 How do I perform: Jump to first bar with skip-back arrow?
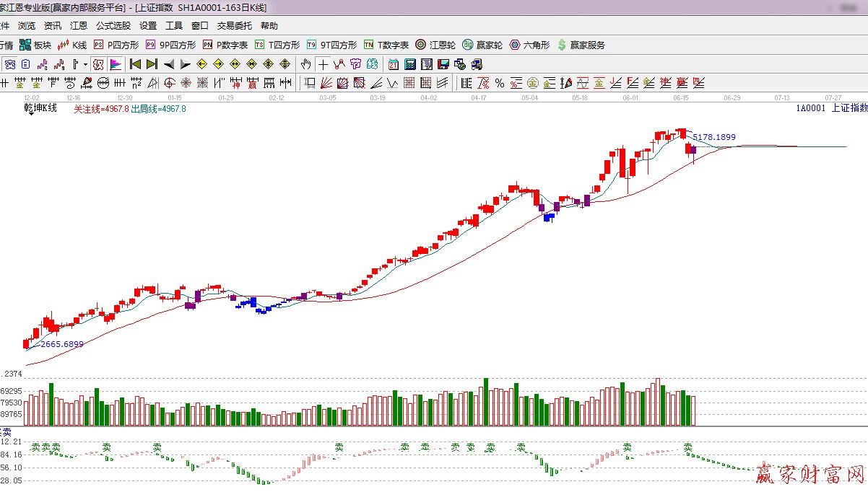point(135,64)
